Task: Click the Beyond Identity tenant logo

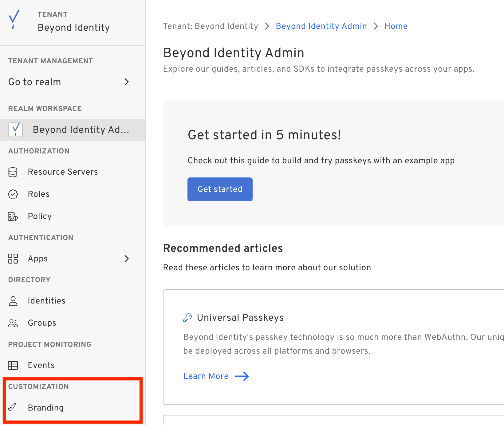Action: tap(14, 19)
